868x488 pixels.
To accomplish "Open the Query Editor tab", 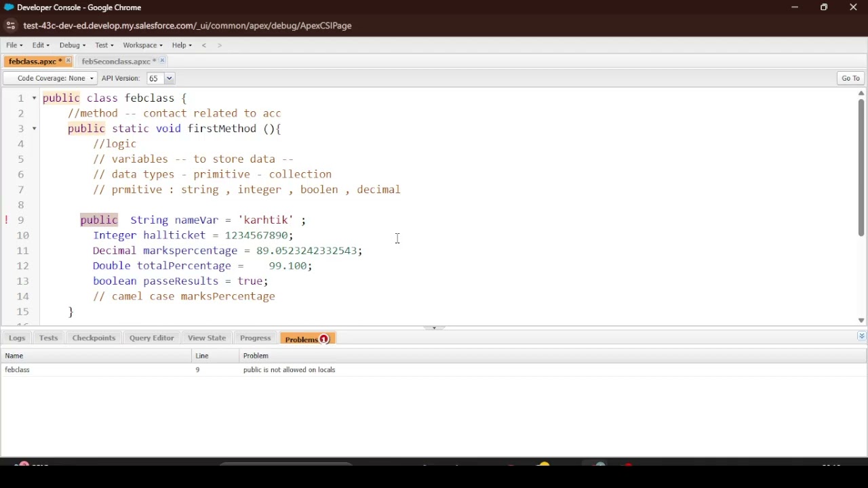I will pos(151,338).
